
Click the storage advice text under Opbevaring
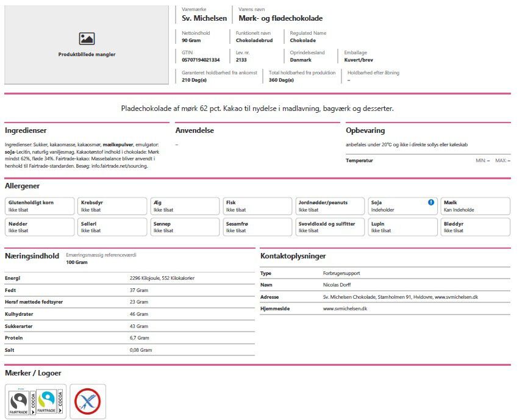[407, 144]
